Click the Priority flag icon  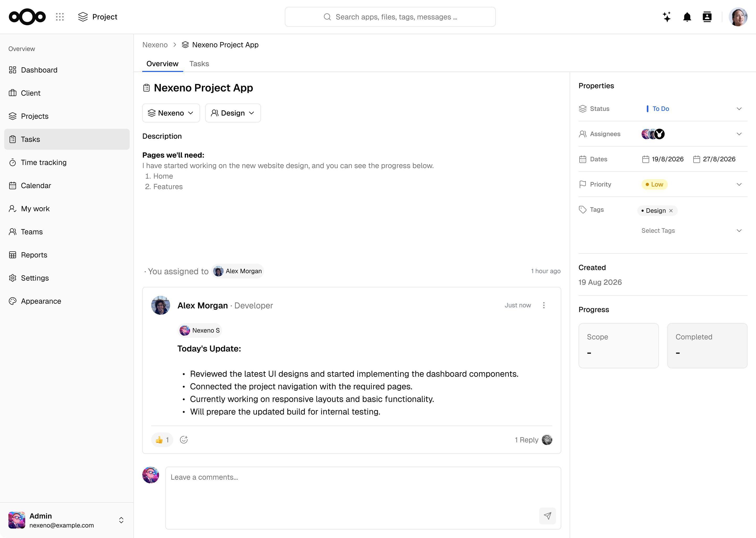point(582,184)
